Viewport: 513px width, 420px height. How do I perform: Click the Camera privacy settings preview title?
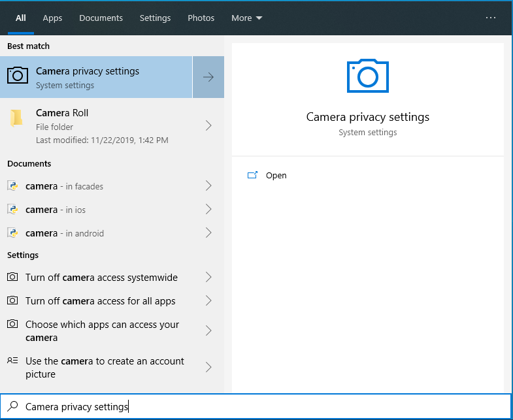click(368, 117)
